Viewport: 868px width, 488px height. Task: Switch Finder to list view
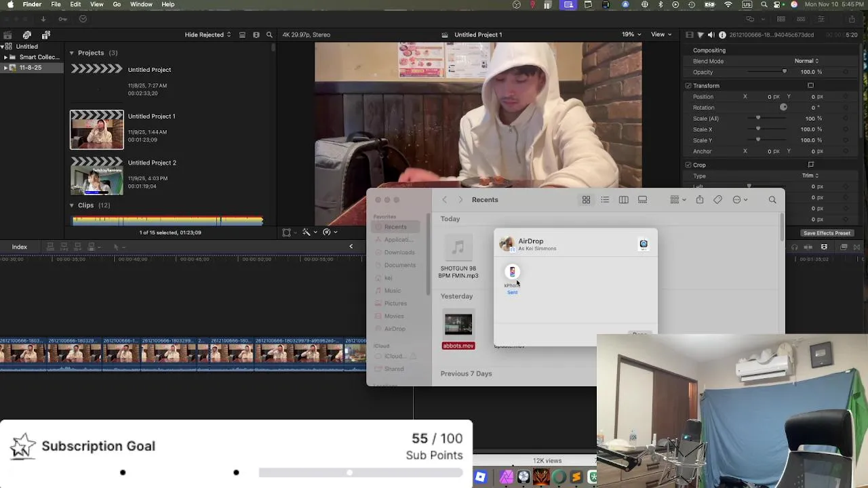[x=605, y=200]
